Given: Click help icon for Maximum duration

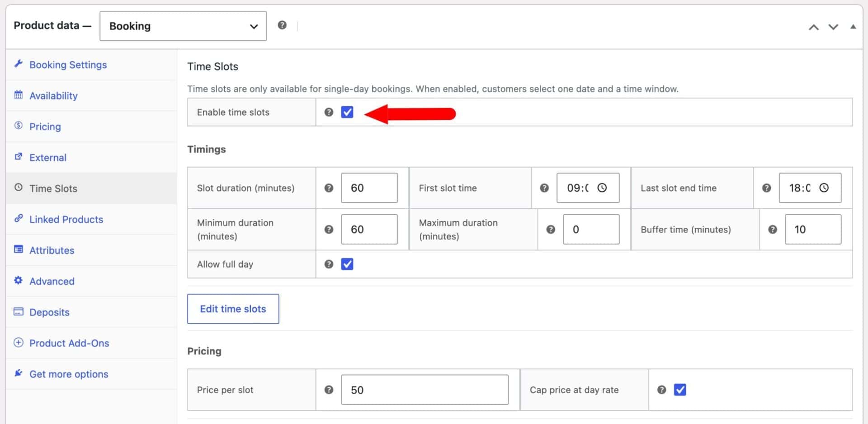Looking at the screenshot, I should [551, 230].
